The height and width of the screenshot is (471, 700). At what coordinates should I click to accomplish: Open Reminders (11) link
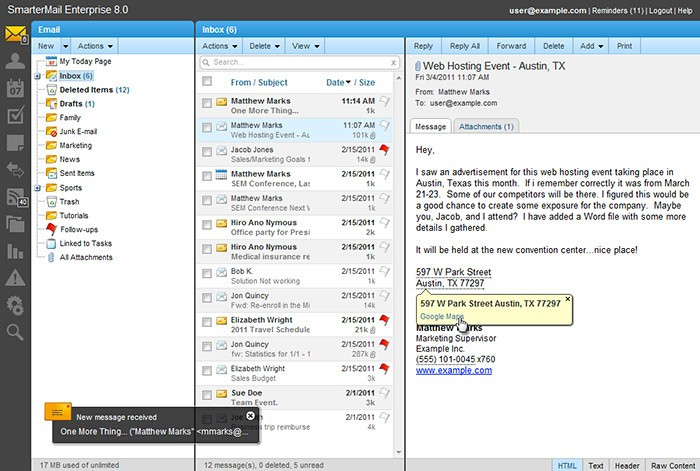point(618,10)
